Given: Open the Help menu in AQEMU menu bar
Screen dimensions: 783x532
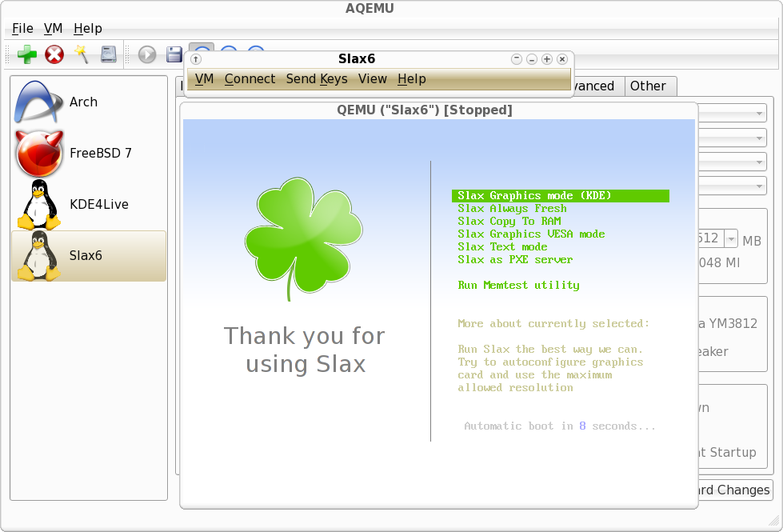Looking at the screenshot, I should tap(88, 29).
